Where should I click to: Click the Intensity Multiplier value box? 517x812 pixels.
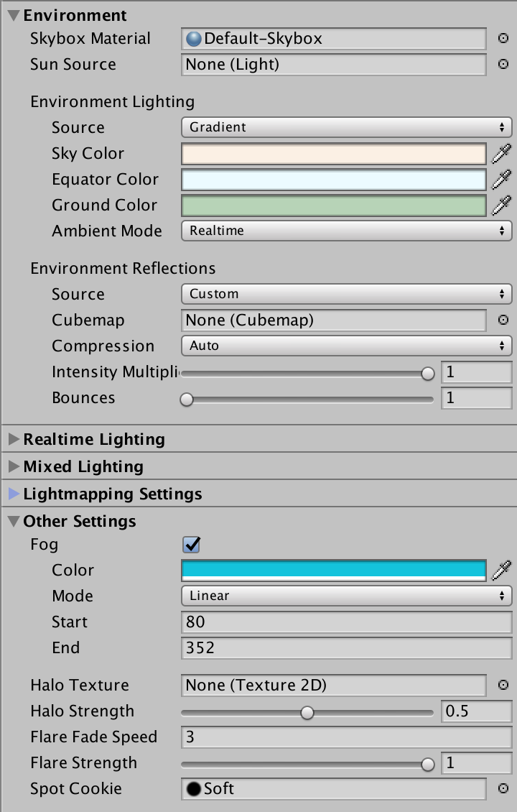click(476, 372)
